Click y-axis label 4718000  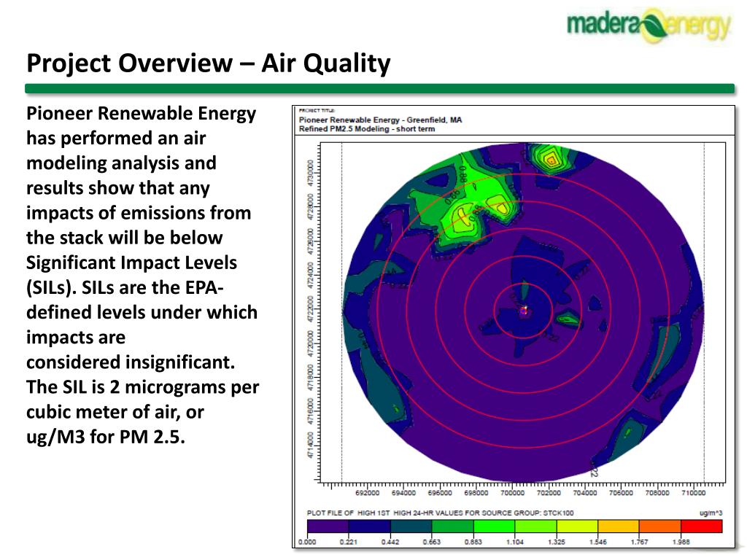311,377
